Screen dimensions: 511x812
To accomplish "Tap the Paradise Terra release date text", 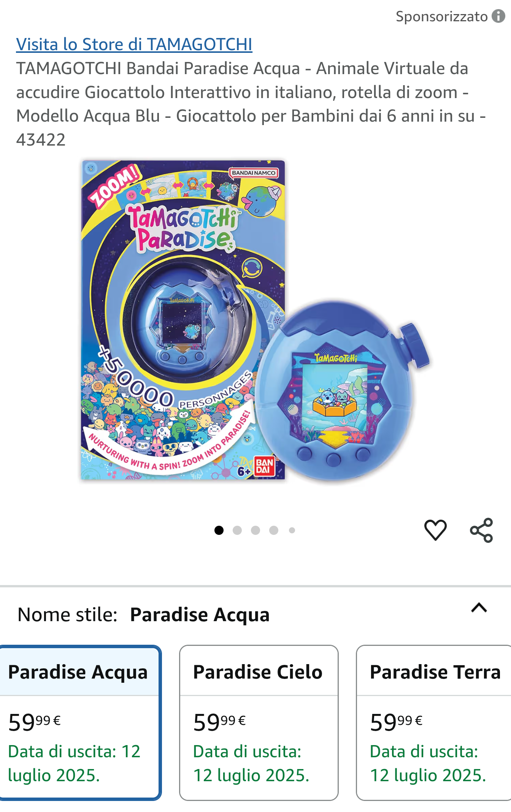I will (x=428, y=763).
